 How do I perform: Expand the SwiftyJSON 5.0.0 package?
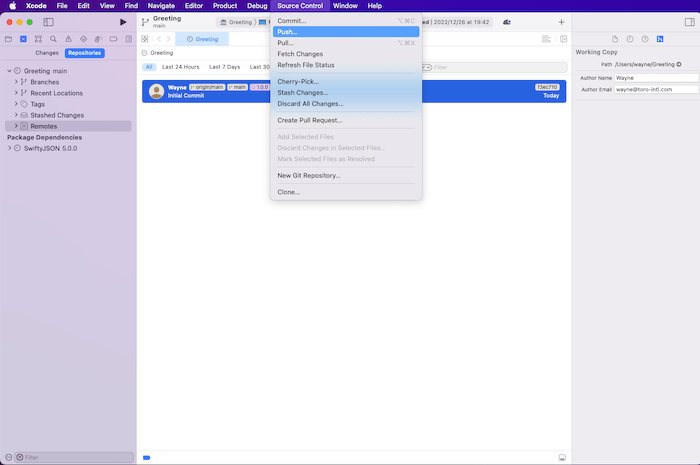pos(10,148)
